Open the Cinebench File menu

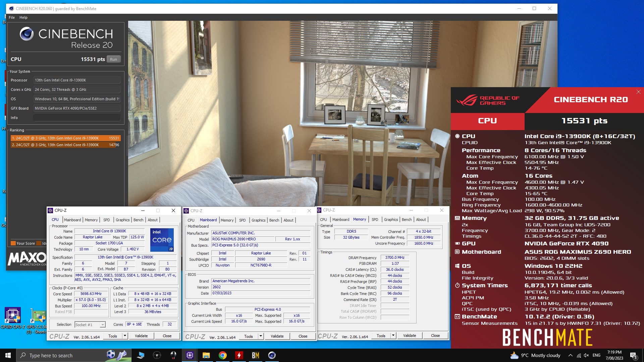click(x=12, y=17)
